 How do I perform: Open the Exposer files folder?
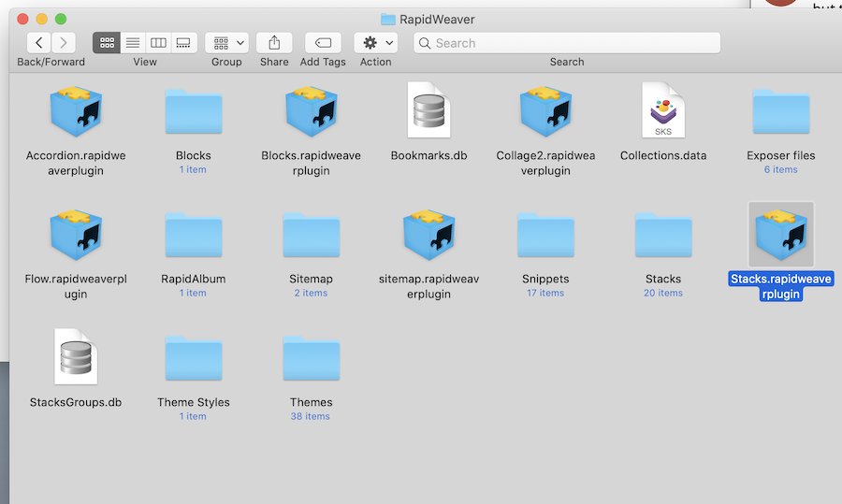point(781,111)
